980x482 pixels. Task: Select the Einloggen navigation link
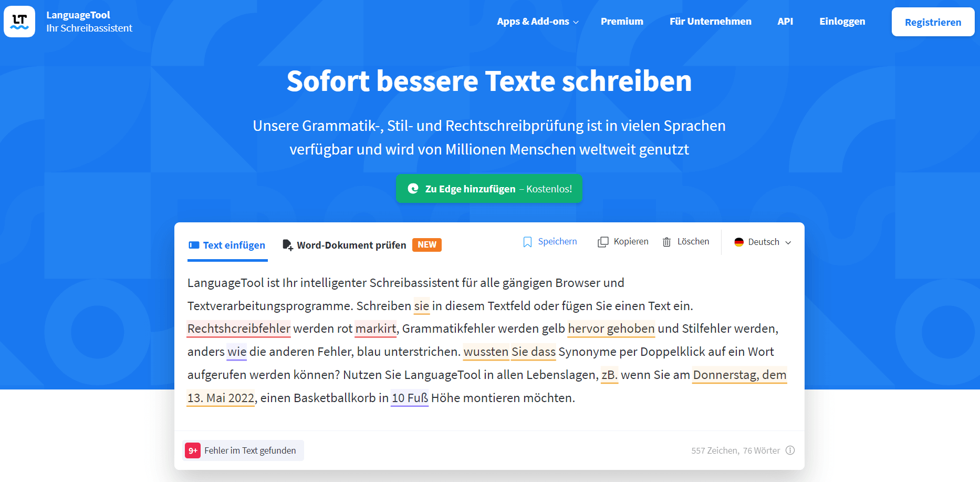[x=842, y=22]
